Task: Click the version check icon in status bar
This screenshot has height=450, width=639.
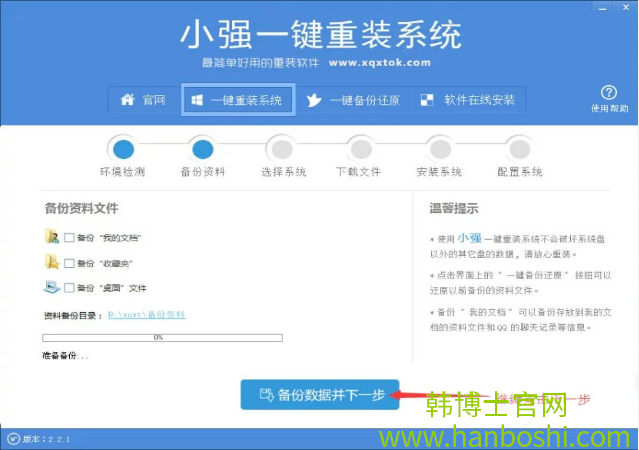Action: (13, 439)
